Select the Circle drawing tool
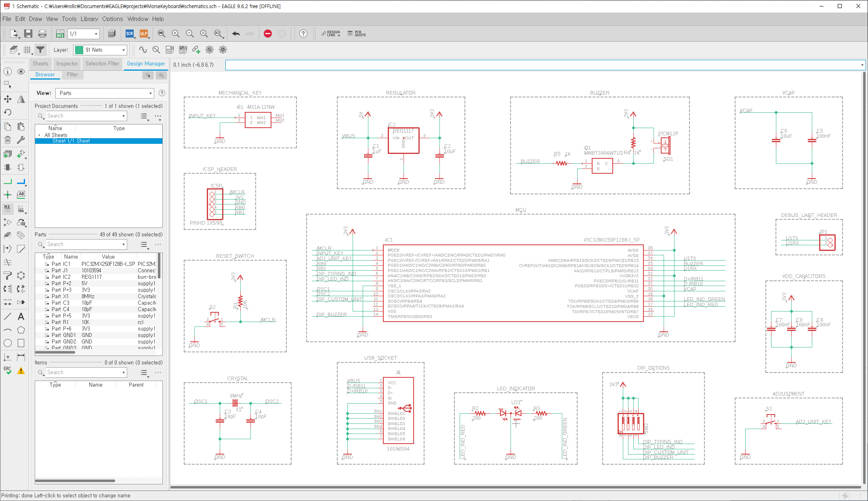868x501 pixels. point(8,343)
